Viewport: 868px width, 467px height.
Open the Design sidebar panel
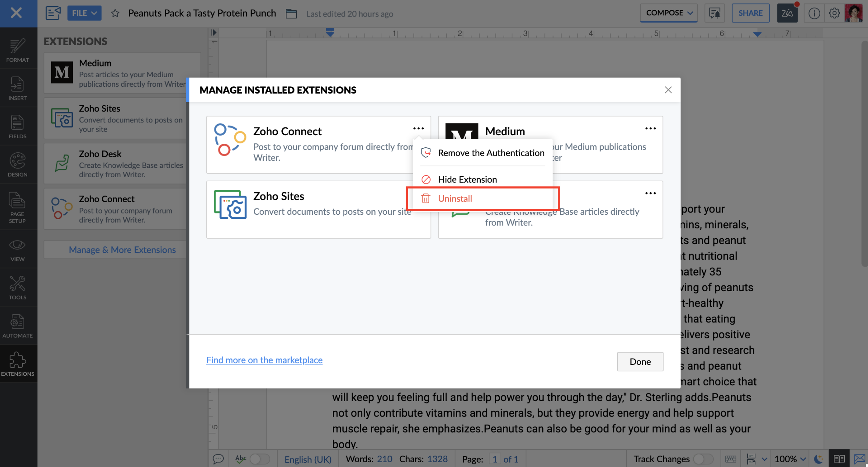click(17, 165)
